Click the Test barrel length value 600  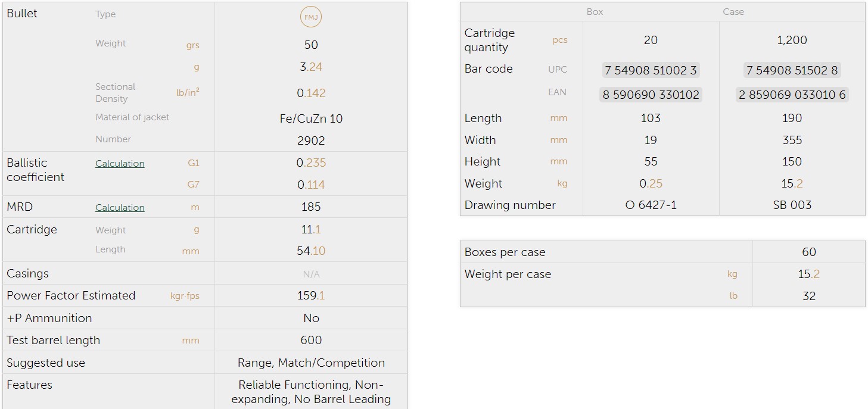(x=311, y=341)
